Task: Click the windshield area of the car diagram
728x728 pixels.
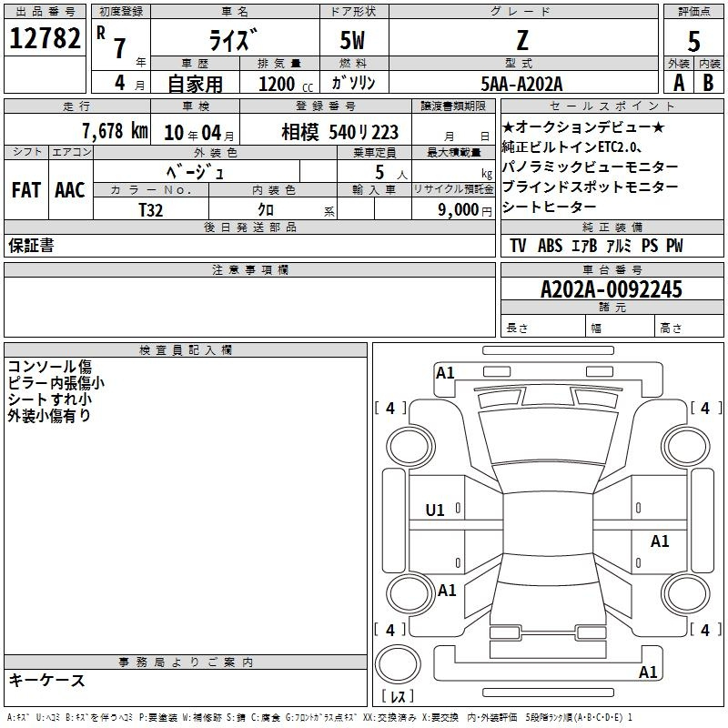Action: (542, 441)
